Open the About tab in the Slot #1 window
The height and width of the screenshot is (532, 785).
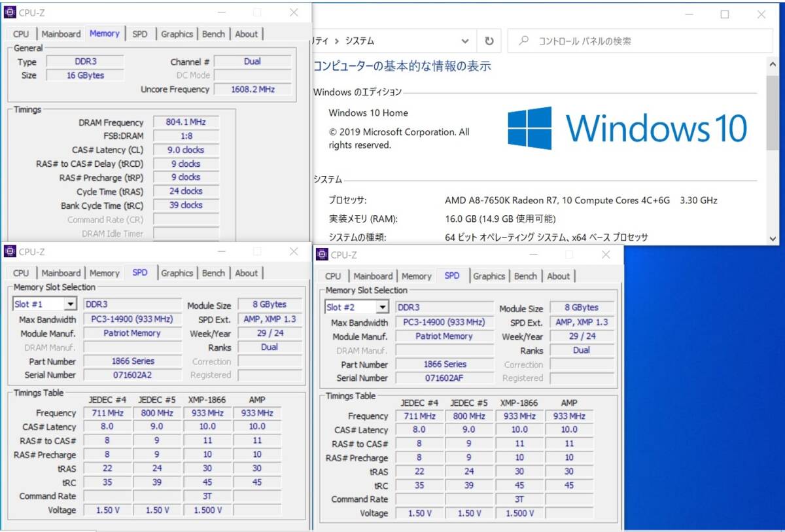coord(247,273)
